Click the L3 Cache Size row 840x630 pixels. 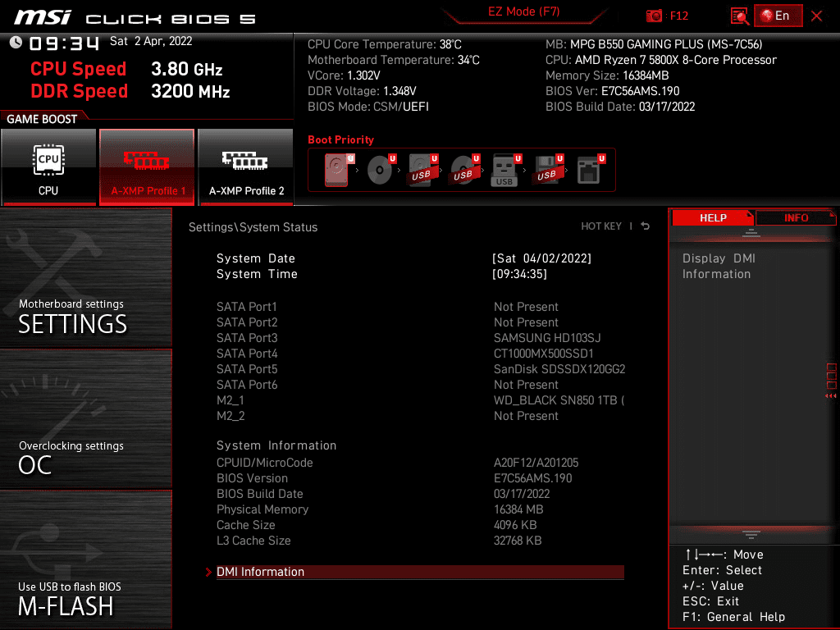tap(420, 541)
